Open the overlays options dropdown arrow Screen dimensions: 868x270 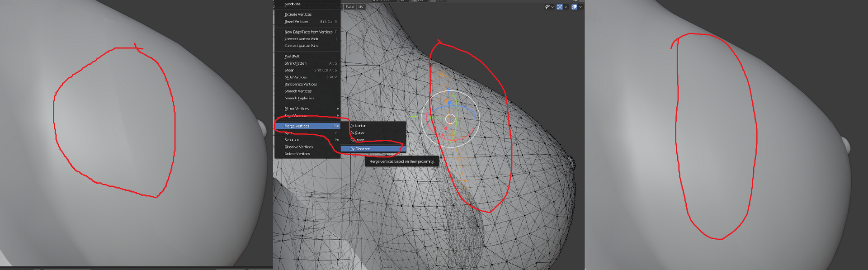[x=580, y=7]
